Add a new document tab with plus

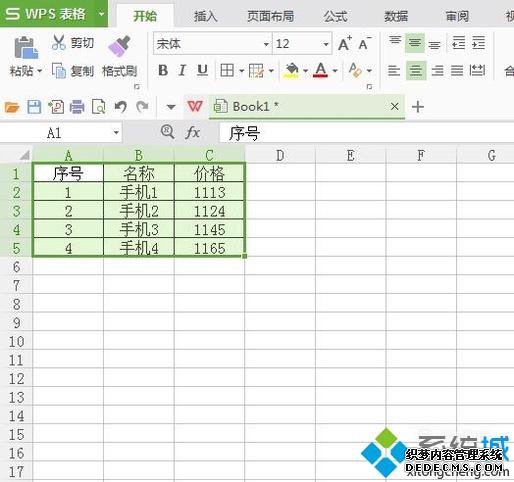click(418, 107)
